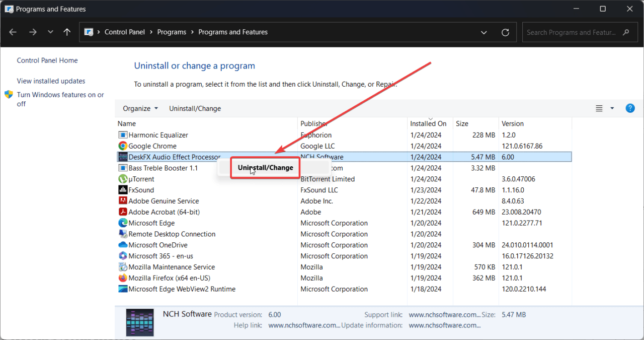Image resolution: width=644 pixels, height=340 pixels.
Task: Click Programs in the breadcrumb path
Action: [172, 32]
